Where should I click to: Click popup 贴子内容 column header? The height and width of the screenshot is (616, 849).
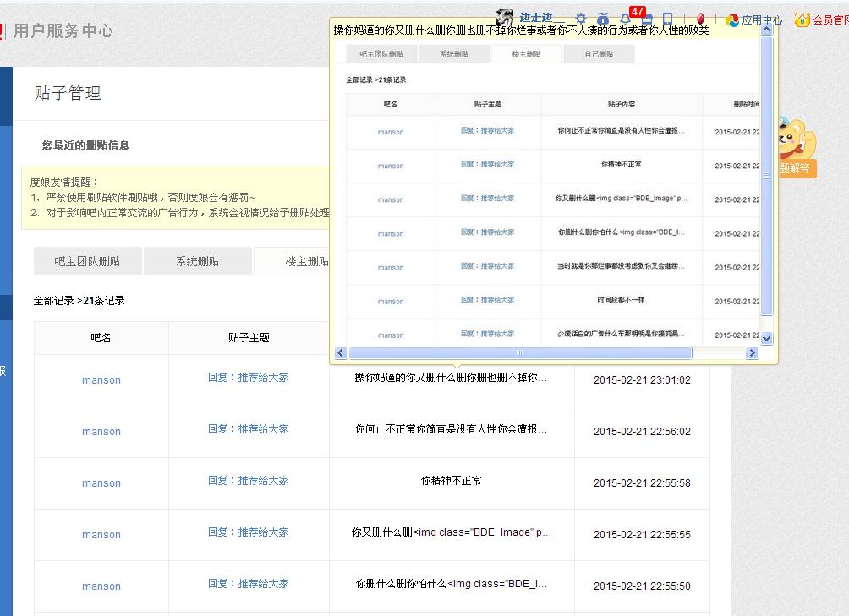pos(621,104)
